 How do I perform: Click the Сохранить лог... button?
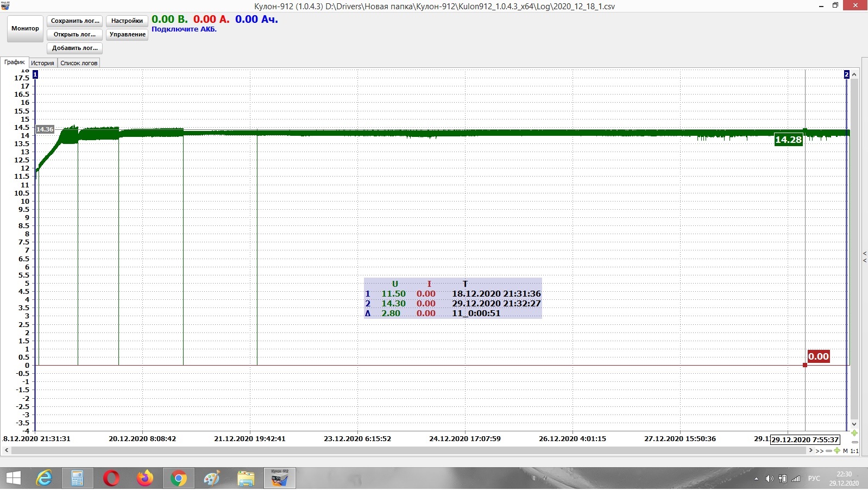point(75,21)
